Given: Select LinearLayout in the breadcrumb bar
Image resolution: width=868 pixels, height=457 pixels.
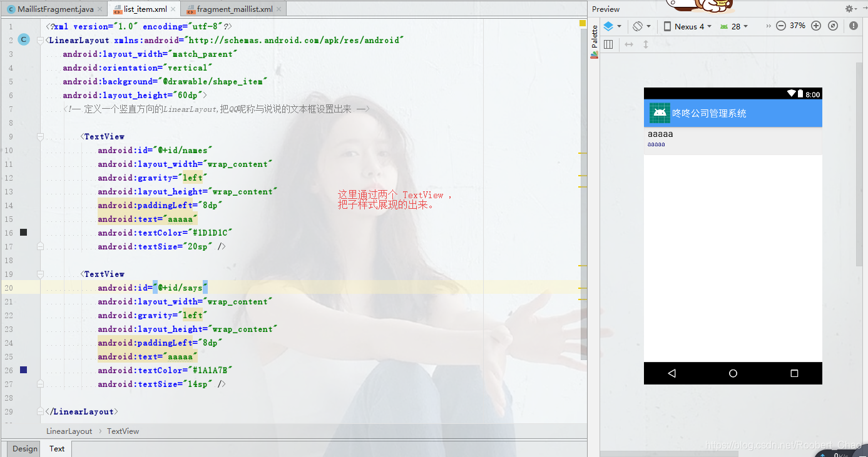Looking at the screenshot, I should [69, 431].
